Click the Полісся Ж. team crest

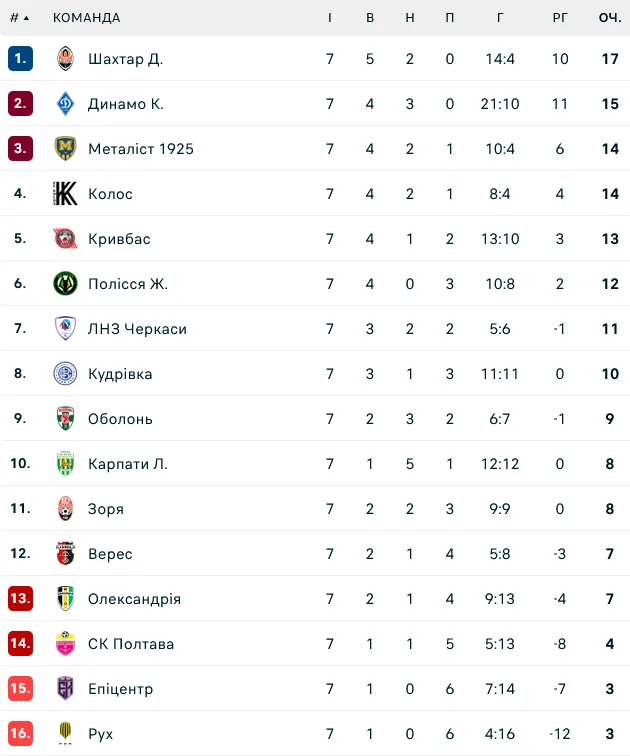(65, 284)
